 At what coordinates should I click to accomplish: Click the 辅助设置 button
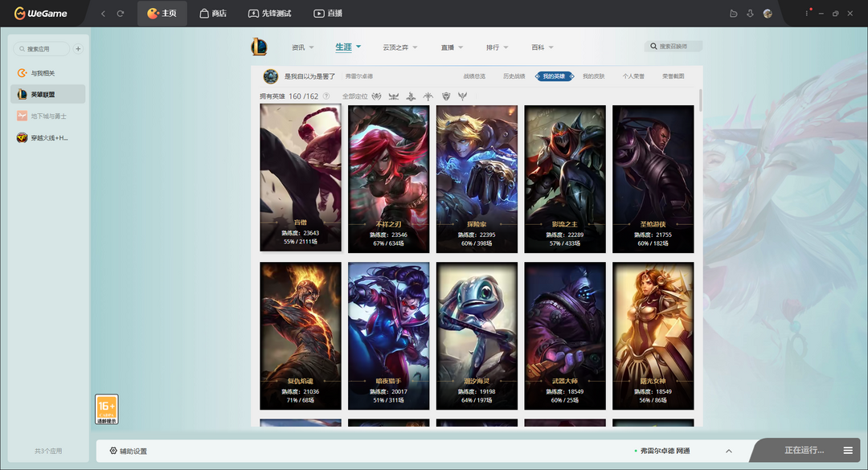[128, 452]
